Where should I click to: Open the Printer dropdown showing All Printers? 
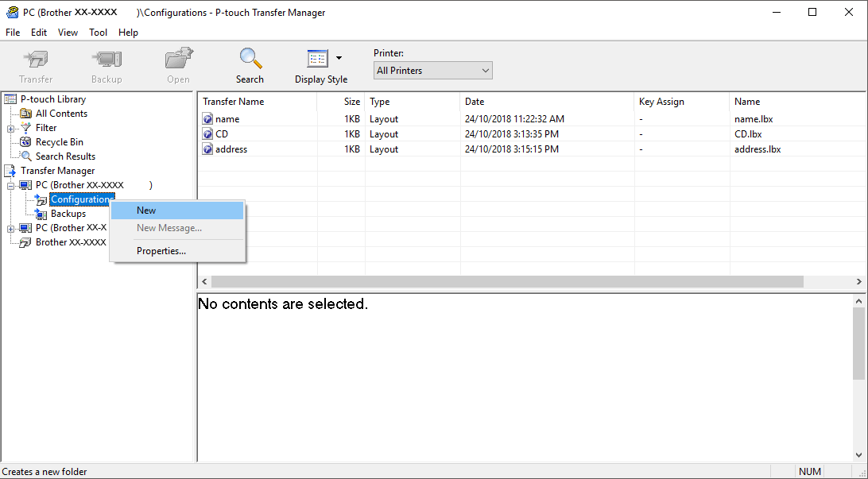click(432, 71)
